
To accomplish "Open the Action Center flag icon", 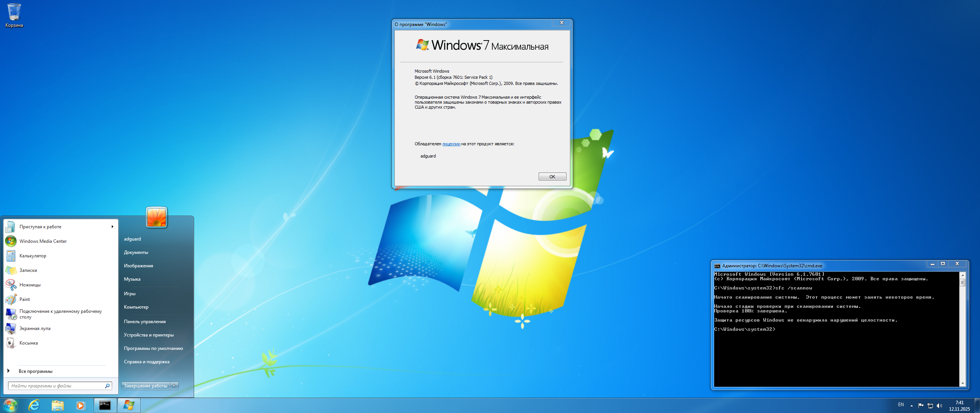I will [921, 406].
